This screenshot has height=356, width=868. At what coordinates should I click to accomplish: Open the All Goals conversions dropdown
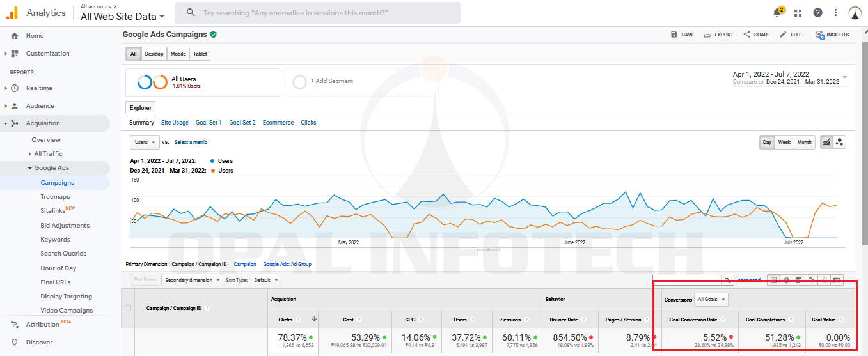712,299
